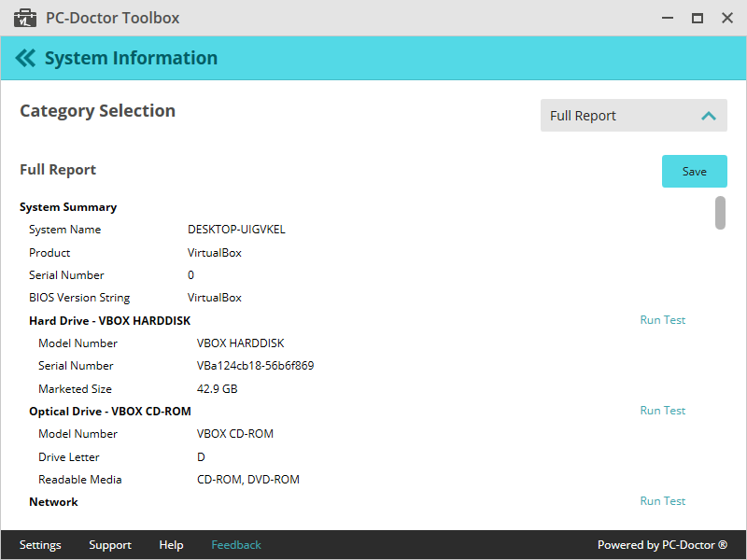Click the Category Selection heading

point(98,111)
